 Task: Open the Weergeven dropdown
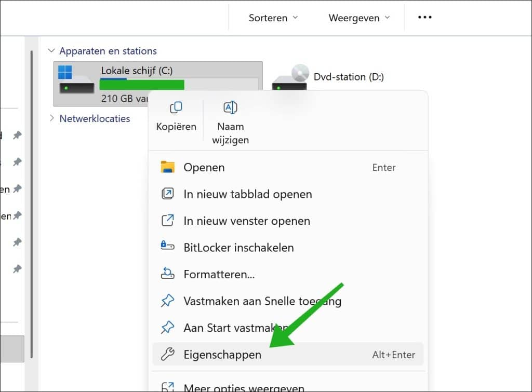pyautogui.click(x=358, y=17)
